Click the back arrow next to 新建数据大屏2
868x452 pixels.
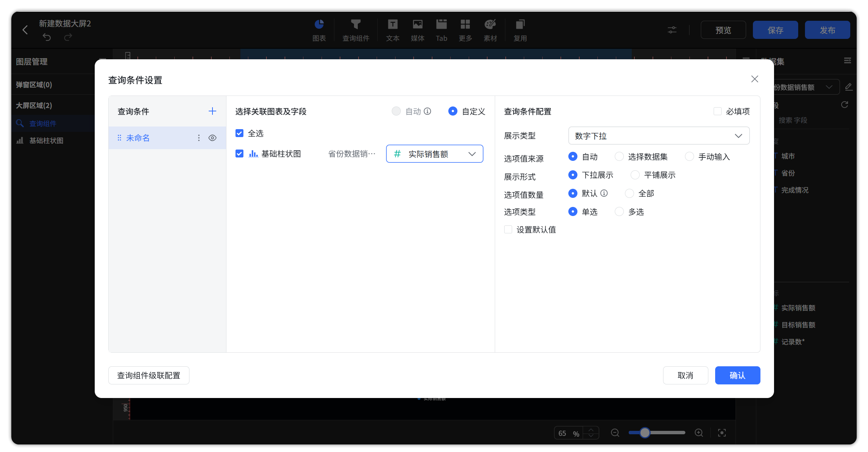[x=25, y=30]
